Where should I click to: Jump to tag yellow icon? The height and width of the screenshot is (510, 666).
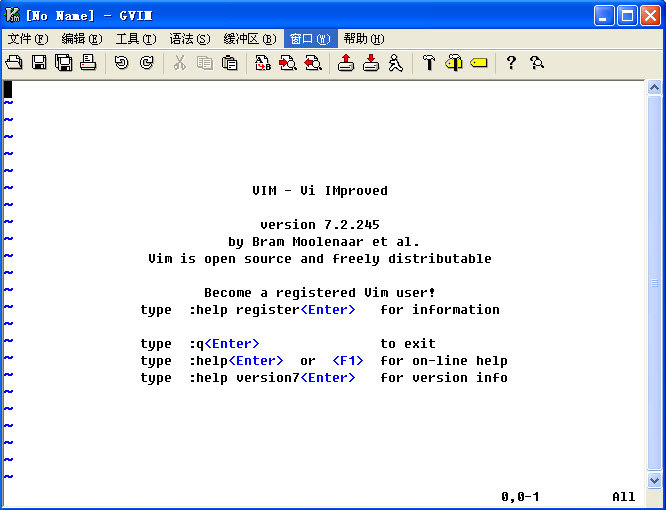(x=479, y=63)
